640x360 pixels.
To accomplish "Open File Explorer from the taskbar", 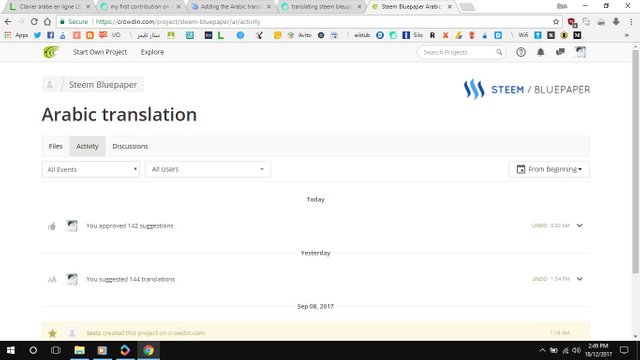I will tap(80, 350).
